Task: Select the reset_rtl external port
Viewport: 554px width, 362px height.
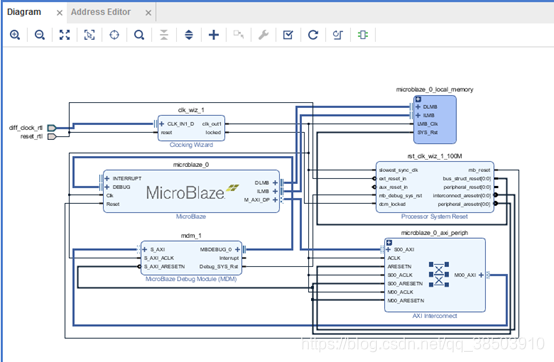Action: point(52,136)
